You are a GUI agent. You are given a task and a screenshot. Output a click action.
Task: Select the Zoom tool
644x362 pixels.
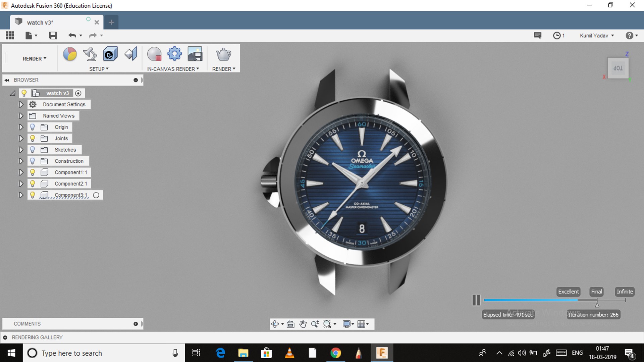point(315,324)
